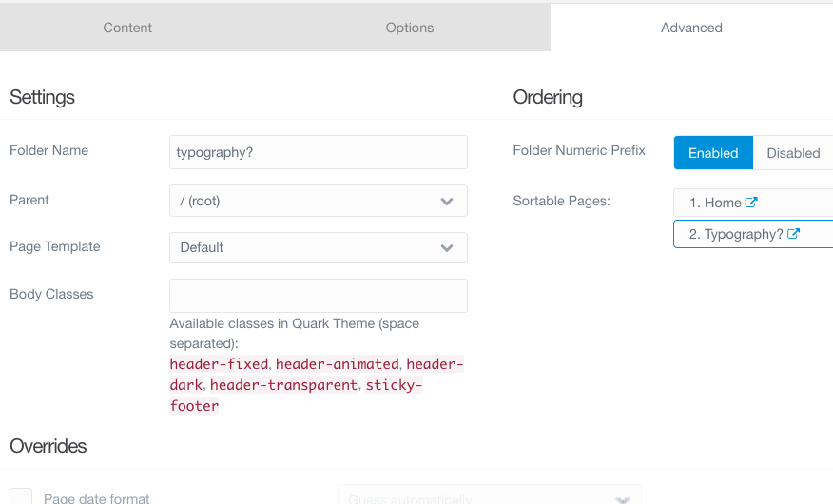Screen dimensions: 833x504
Task: Select the Advanced tab
Action: tap(691, 28)
